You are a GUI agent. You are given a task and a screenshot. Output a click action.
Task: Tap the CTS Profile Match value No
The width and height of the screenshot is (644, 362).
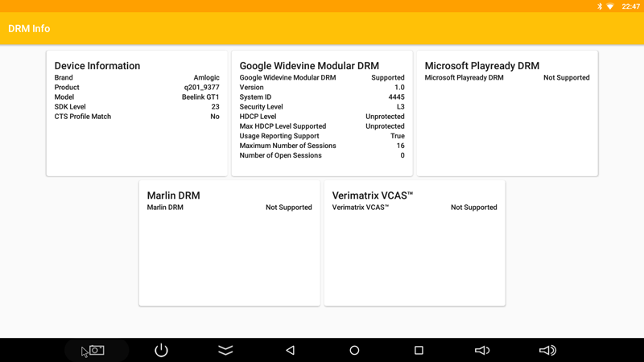coord(215,117)
